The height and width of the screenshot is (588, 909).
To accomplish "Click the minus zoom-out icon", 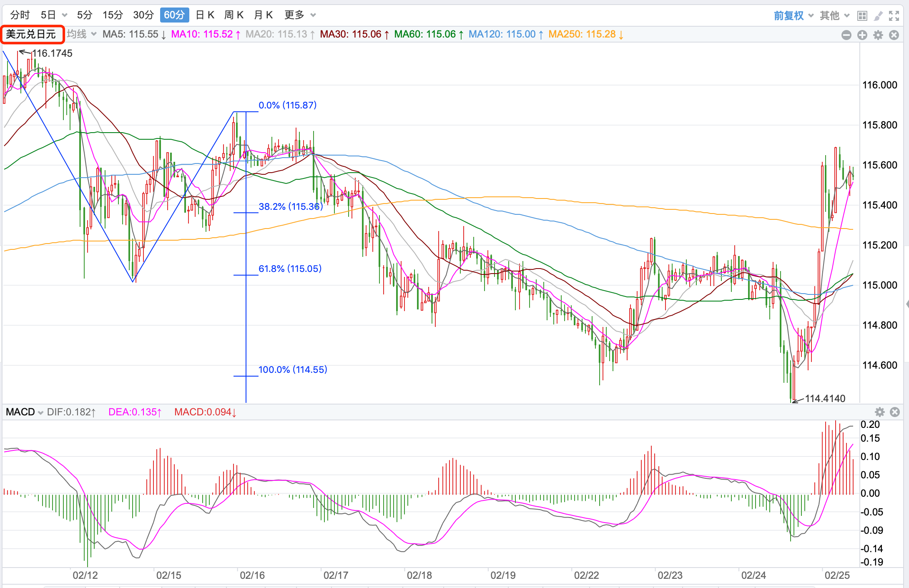I will coord(846,35).
